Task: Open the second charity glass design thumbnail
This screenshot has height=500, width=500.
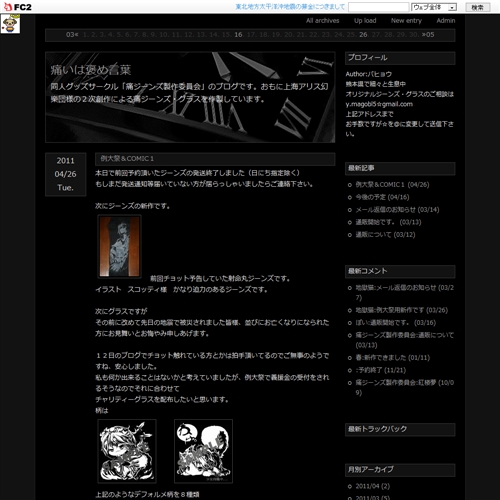Action: [203, 451]
